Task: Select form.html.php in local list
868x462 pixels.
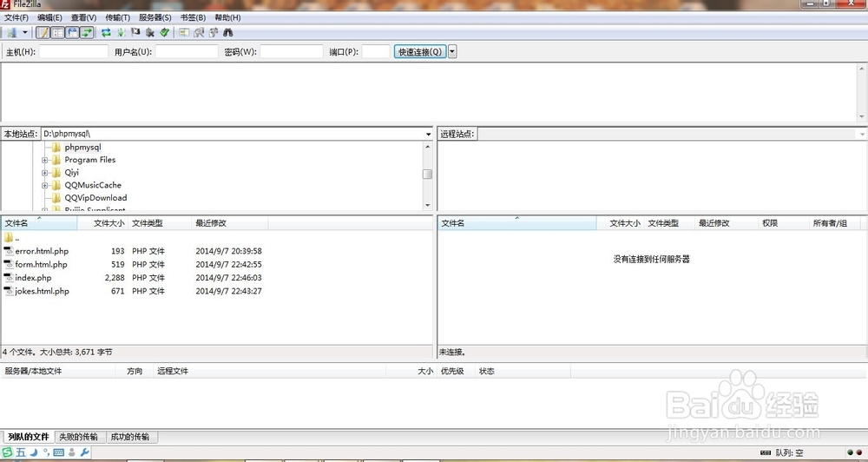Action: tap(36, 264)
